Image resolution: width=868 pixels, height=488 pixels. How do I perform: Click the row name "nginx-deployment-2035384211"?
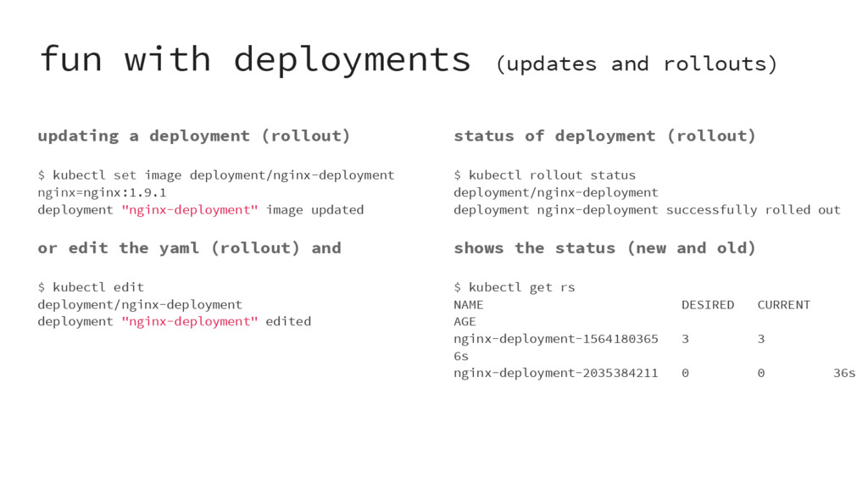(x=556, y=373)
